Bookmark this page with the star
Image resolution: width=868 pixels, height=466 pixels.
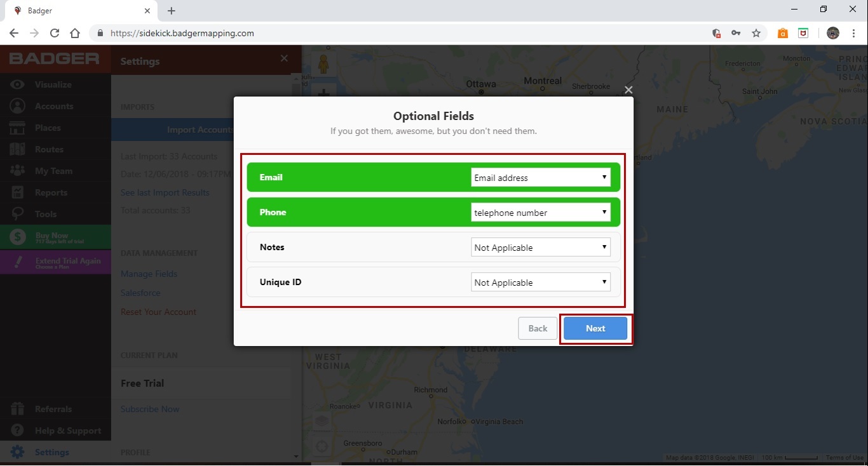(756, 33)
